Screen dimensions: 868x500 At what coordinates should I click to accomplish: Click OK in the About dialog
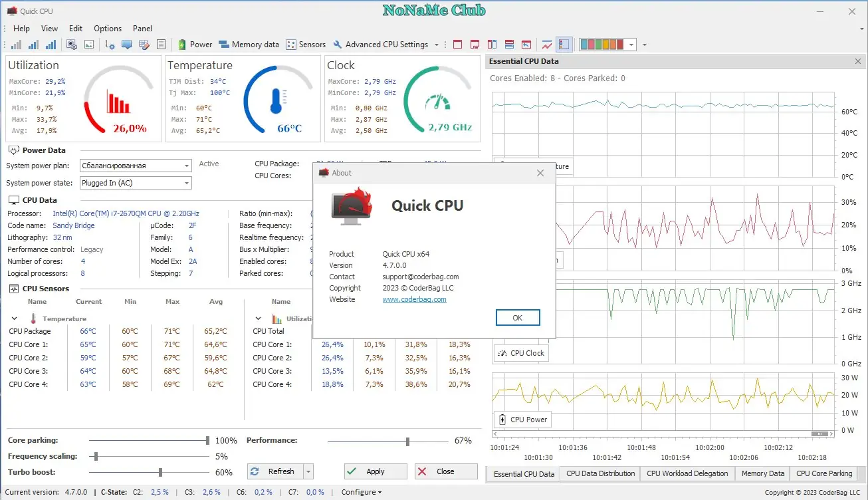tap(518, 318)
